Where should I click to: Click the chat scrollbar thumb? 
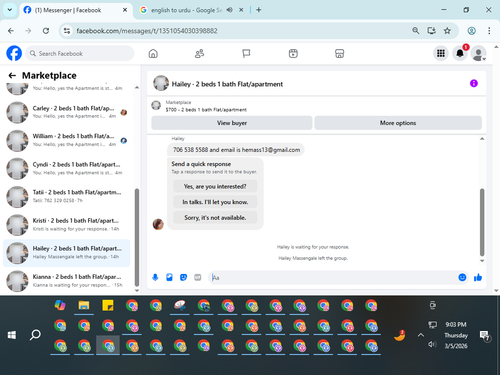(482, 222)
